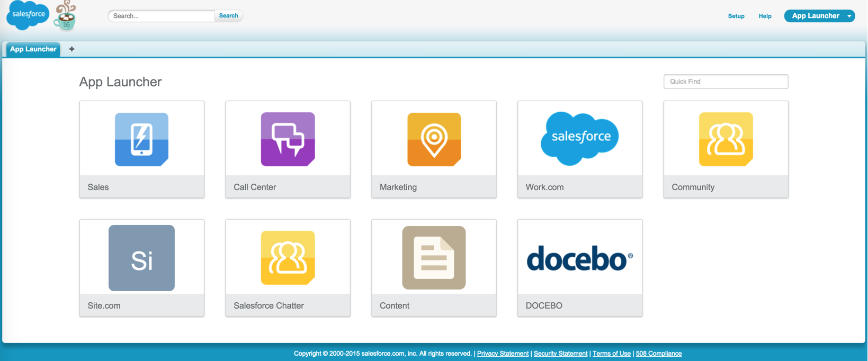Image resolution: width=868 pixels, height=361 pixels.
Task: Open the Community app icon
Action: (x=726, y=139)
